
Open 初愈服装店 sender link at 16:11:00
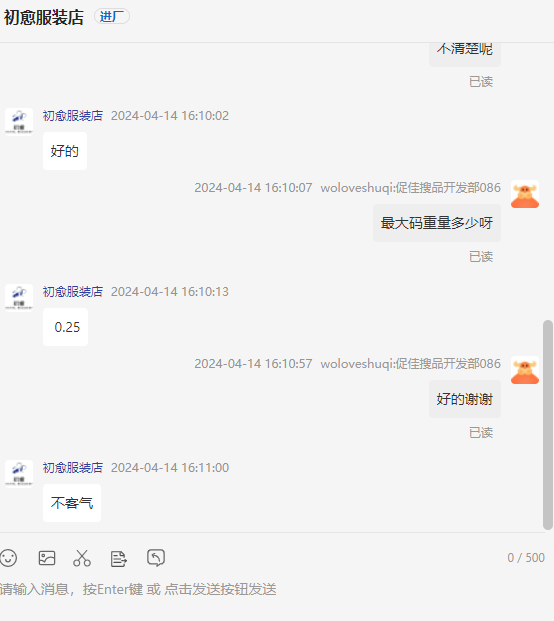point(73,468)
